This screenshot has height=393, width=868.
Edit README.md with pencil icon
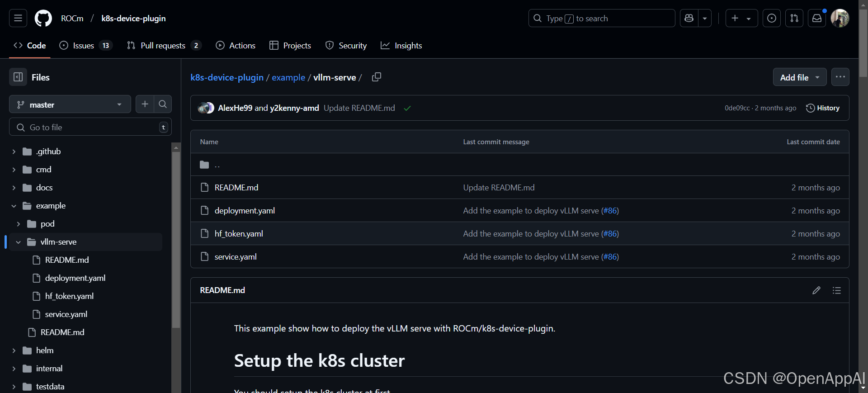point(816,290)
